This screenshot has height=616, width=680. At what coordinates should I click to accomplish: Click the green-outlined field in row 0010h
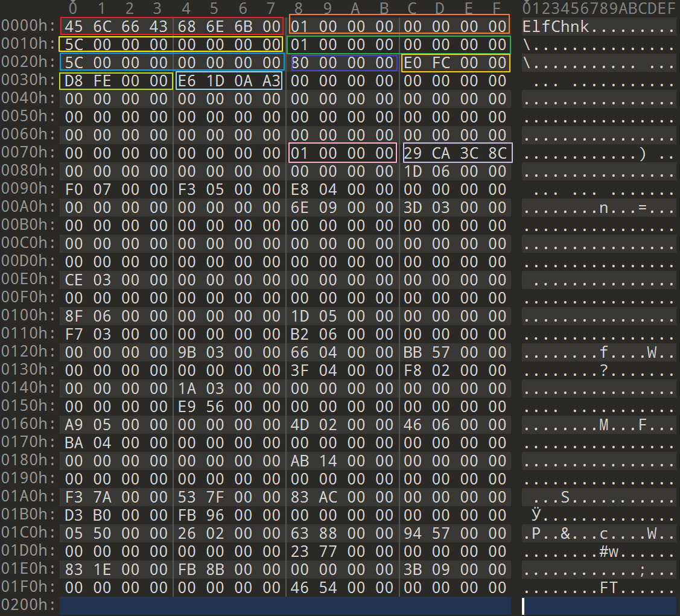coord(399,45)
